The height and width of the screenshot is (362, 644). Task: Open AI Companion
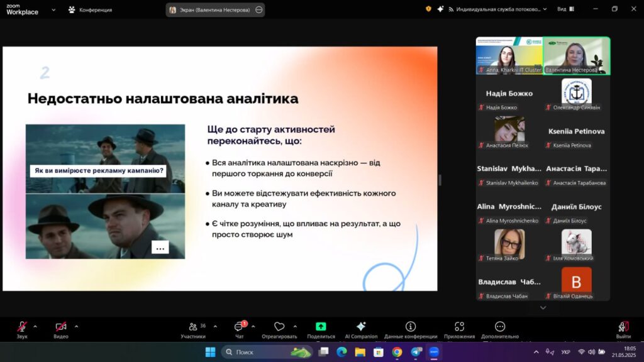click(x=361, y=329)
